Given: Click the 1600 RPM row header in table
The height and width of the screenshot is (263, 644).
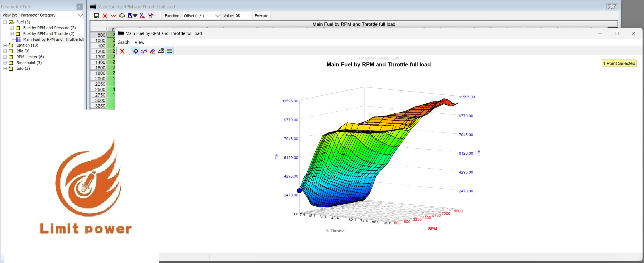Looking at the screenshot, I should [x=98, y=68].
